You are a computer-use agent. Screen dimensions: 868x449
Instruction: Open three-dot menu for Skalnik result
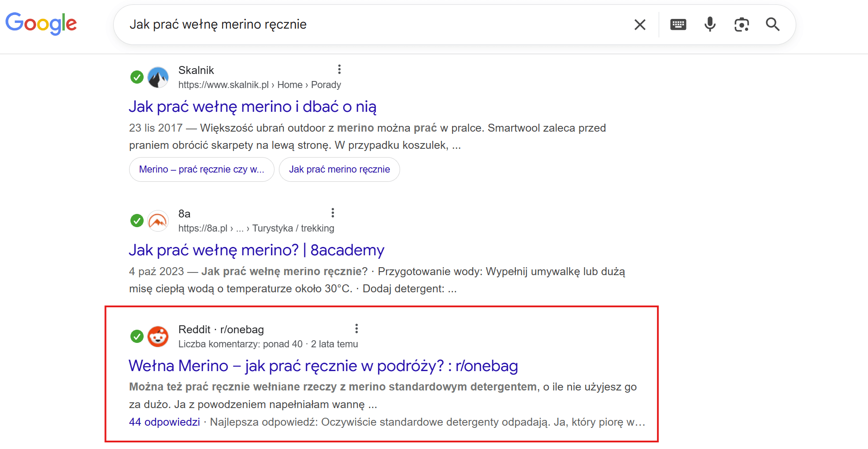tap(339, 70)
